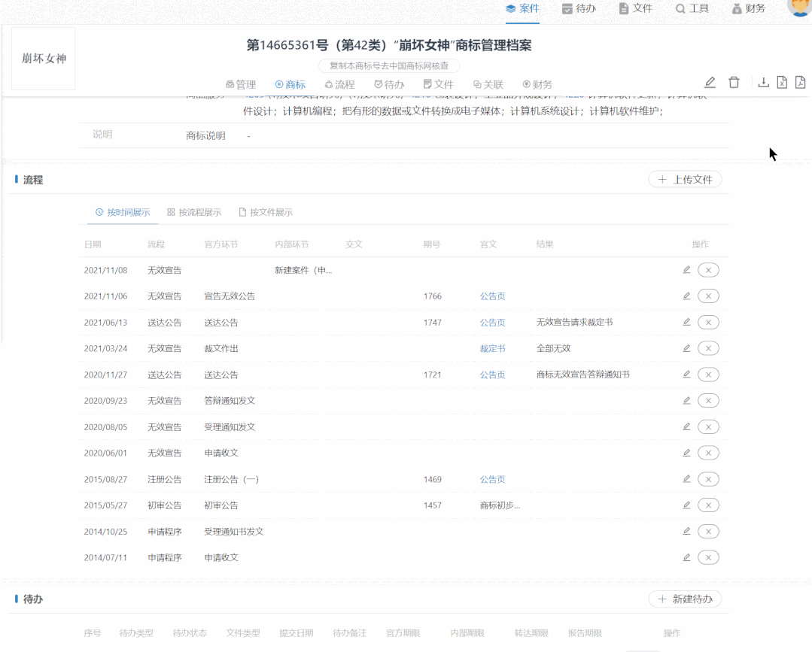Edit the 2020/06/01 申请收文 row

click(686, 453)
